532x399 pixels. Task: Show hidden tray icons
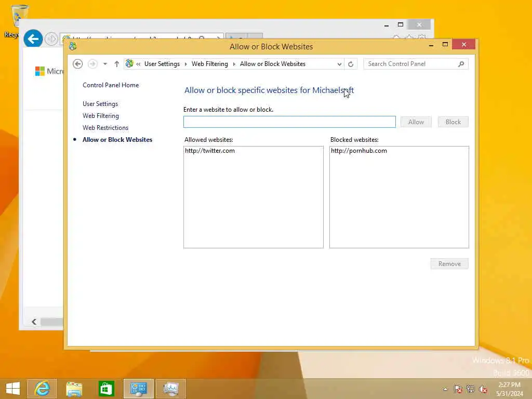click(445, 389)
